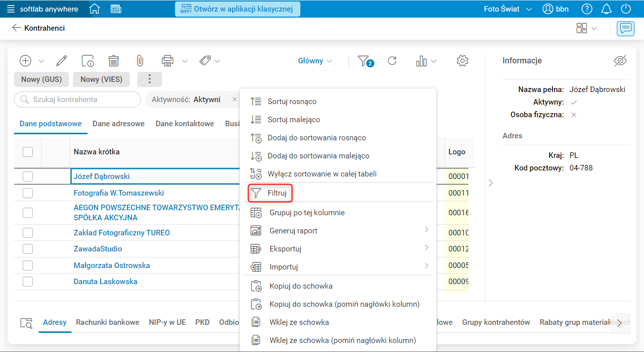Image resolution: width=644 pixels, height=352 pixels.
Task: Expand the chart options dropdown arrow
Action: (433, 61)
